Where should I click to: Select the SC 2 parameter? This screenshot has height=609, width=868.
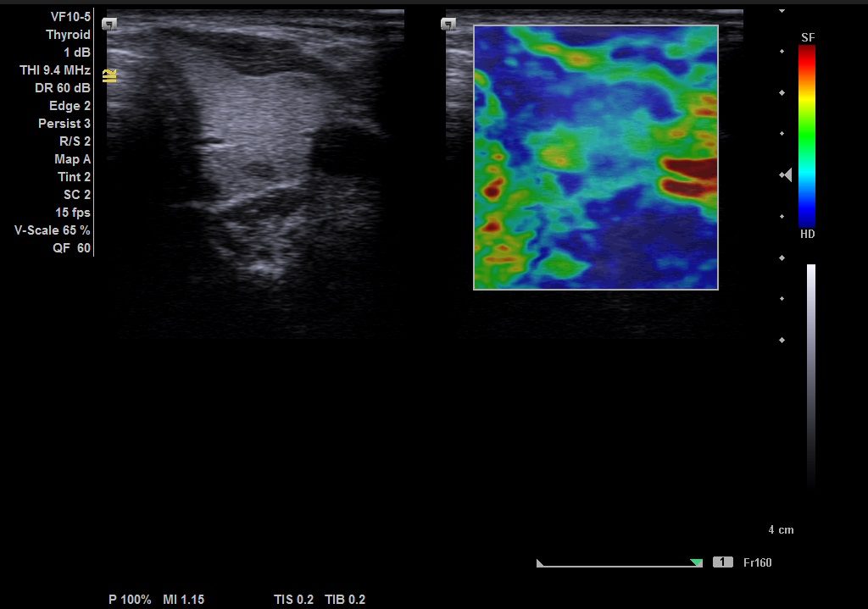[x=77, y=195]
